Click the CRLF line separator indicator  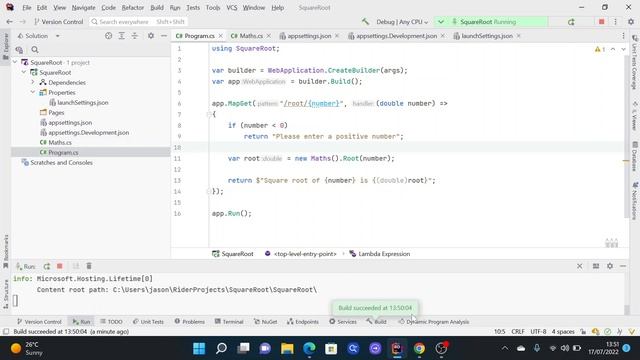(518, 331)
